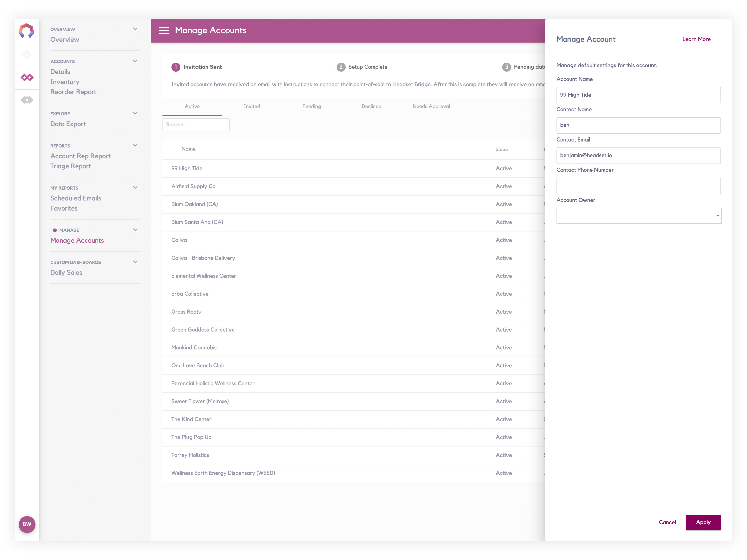Open the BW user avatar
Viewport: 747px width, 560px height.
27,524
